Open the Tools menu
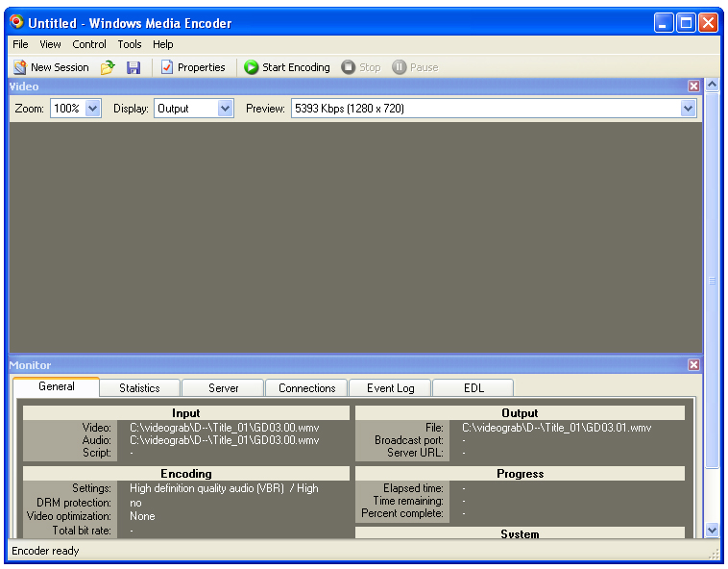 pos(130,44)
